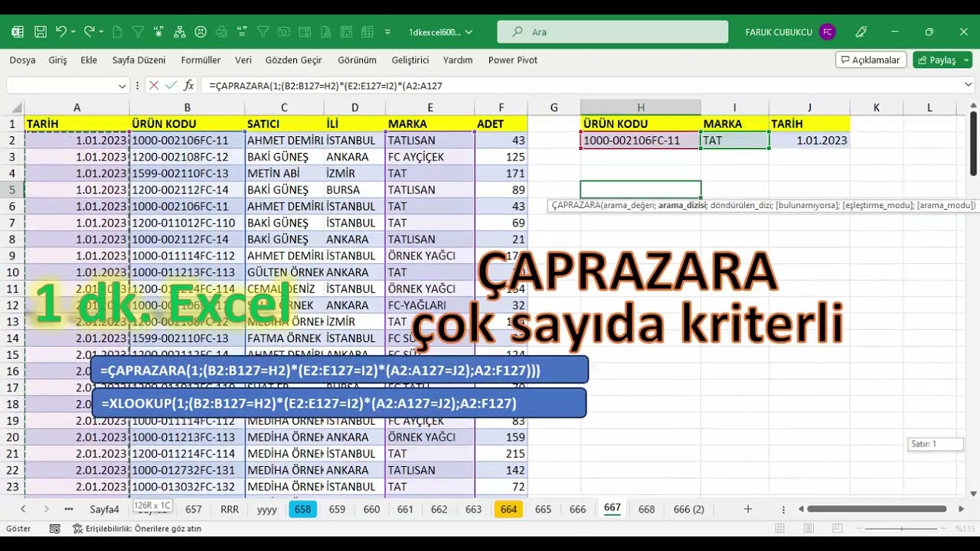Open the Sayfa Düzeni tab
Viewport: 980px width, 551px height.
click(x=139, y=60)
